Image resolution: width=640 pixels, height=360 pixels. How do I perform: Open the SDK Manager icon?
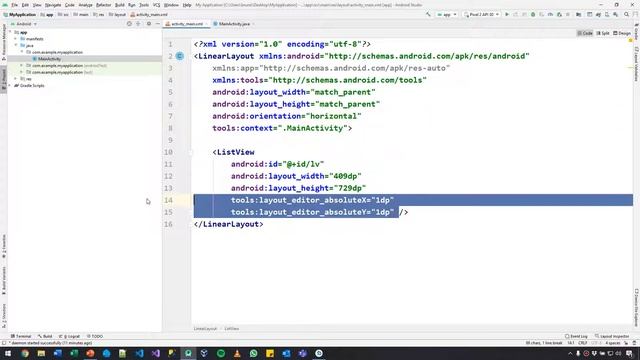(x=616, y=14)
